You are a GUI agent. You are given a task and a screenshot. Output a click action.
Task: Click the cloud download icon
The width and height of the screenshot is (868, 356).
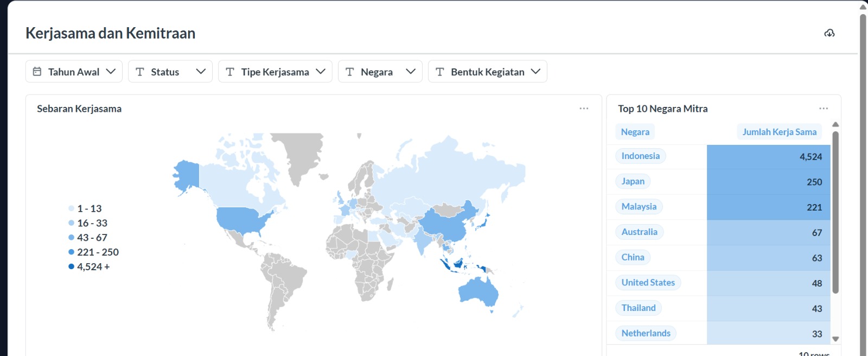829,33
